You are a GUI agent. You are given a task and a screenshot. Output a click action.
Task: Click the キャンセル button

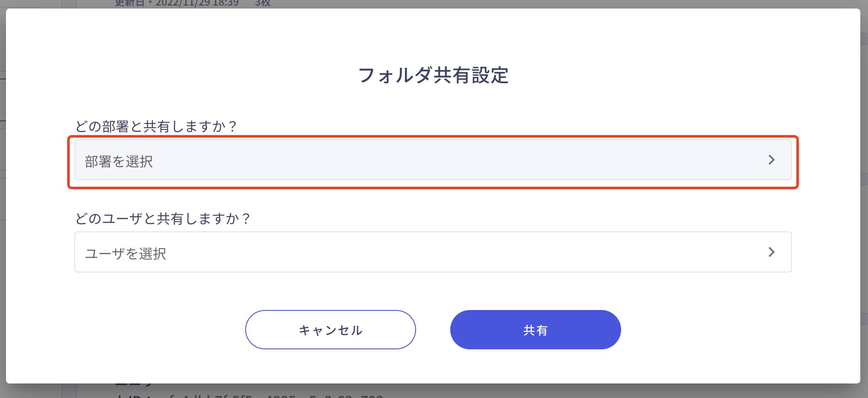click(330, 330)
